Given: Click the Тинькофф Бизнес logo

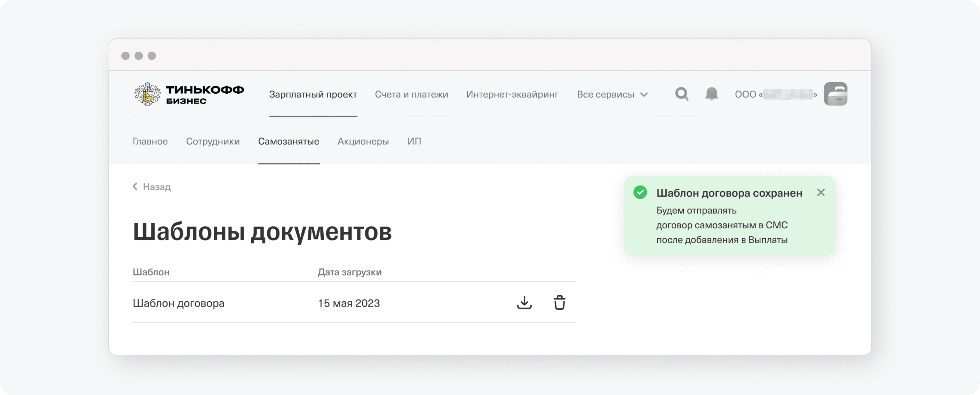Looking at the screenshot, I should coord(189,94).
